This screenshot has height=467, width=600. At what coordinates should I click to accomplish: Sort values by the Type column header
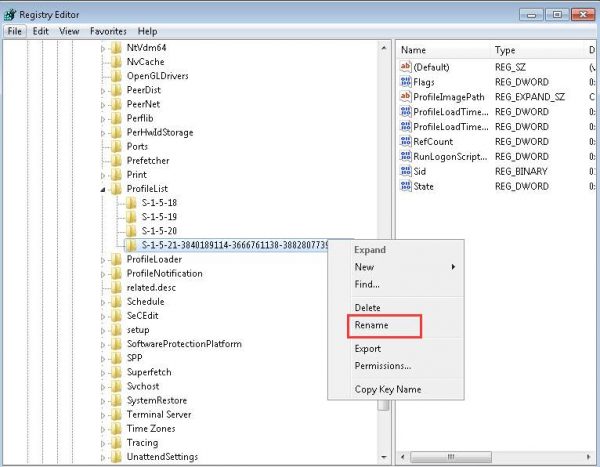[x=538, y=50]
